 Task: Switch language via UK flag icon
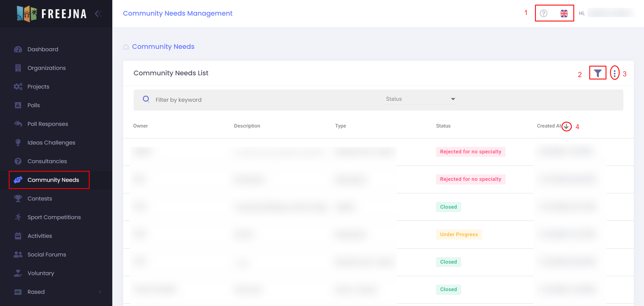click(564, 13)
